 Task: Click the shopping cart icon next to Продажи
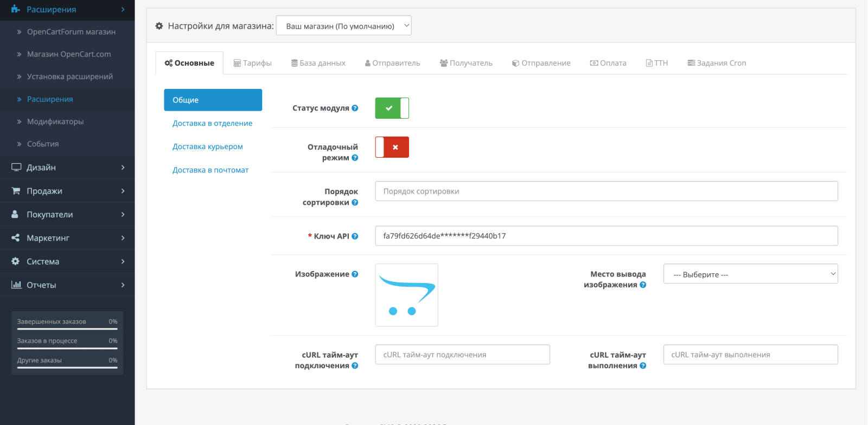[16, 191]
